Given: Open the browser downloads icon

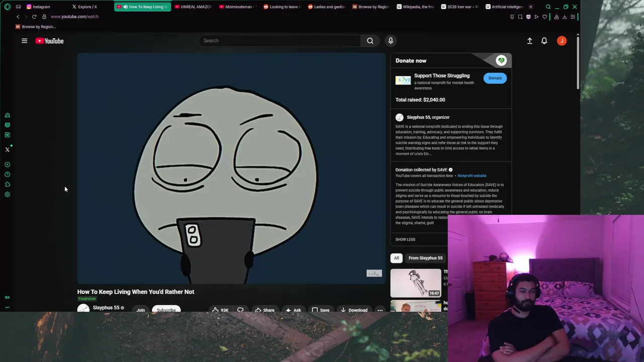Looking at the screenshot, I should coord(565,17).
